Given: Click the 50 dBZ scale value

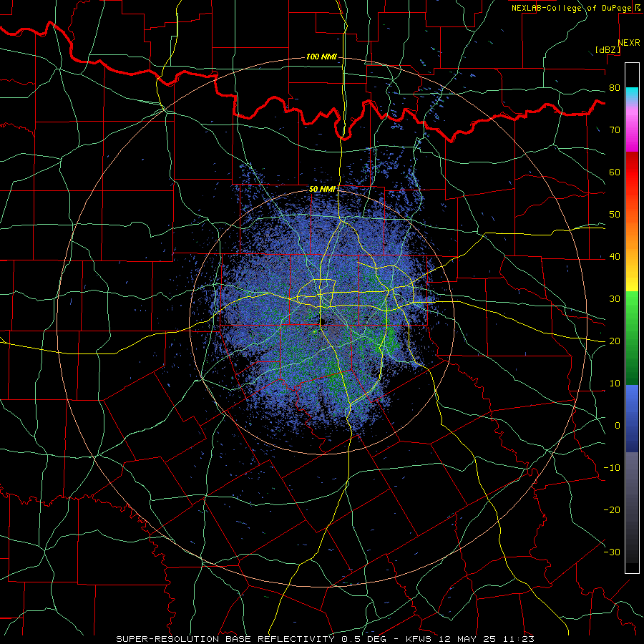Looking at the screenshot, I should (x=615, y=215).
